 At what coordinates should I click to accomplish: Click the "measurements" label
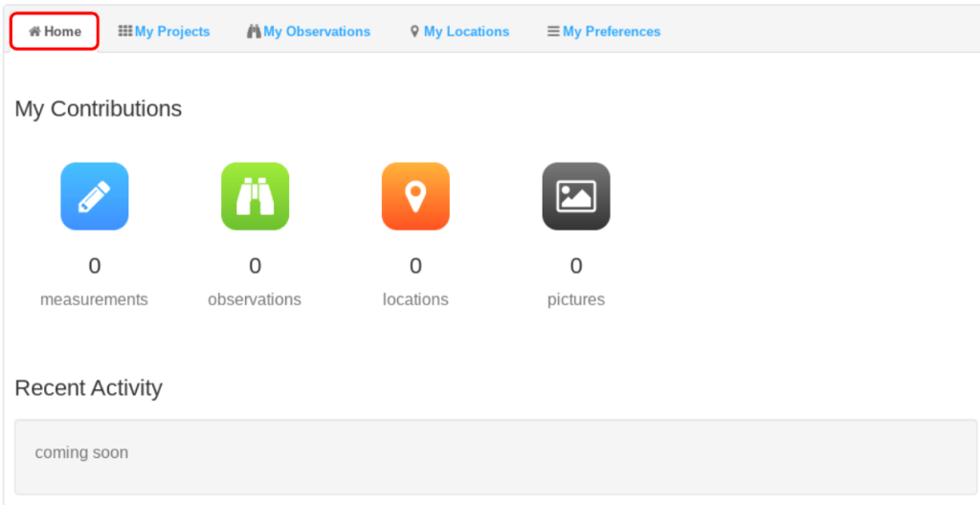pos(95,299)
